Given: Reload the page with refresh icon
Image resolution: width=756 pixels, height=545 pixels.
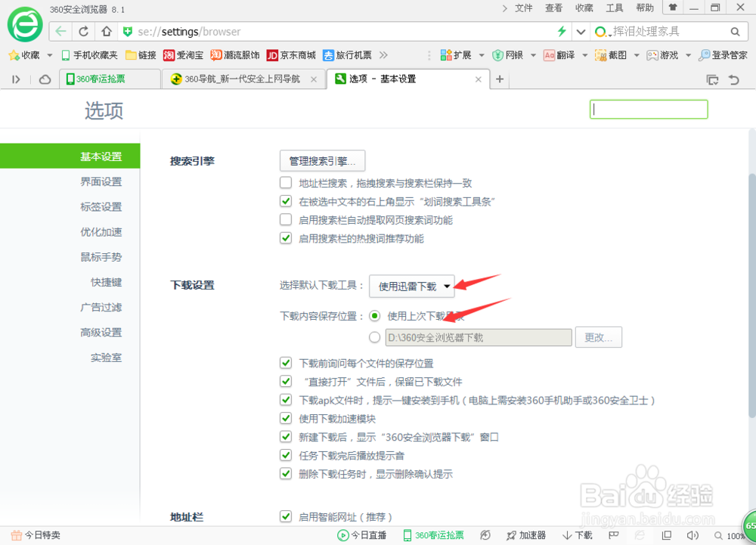Looking at the screenshot, I should coord(83,31).
